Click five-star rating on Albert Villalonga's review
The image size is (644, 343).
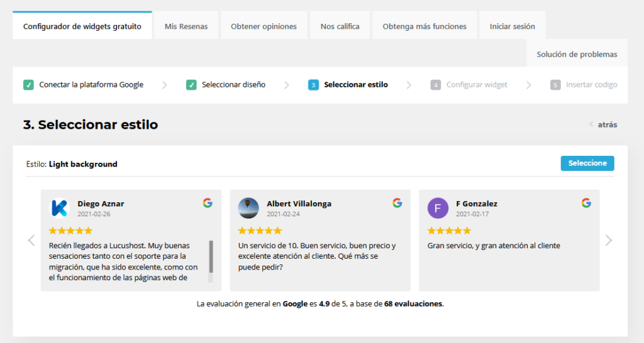pos(260,231)
